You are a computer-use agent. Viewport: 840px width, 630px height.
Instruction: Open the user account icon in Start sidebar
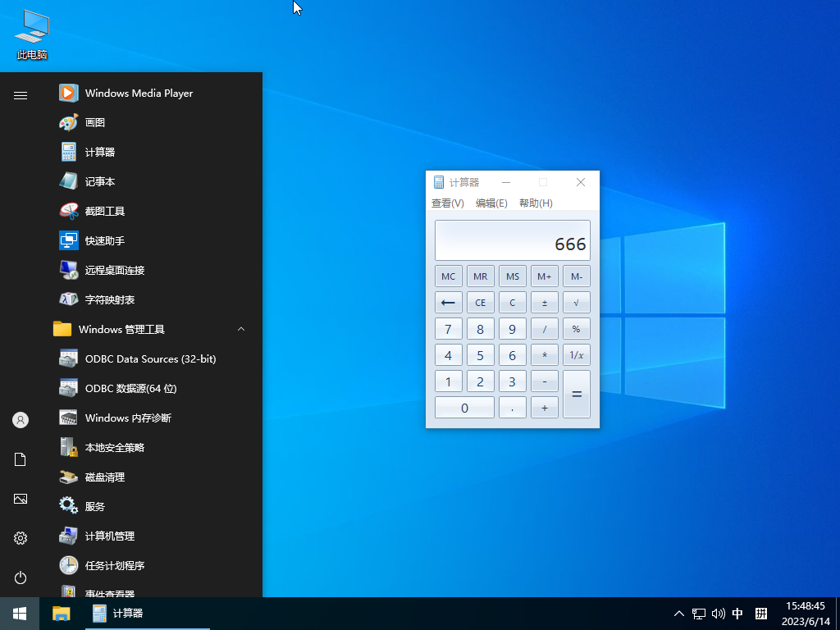tap(21, 420)
